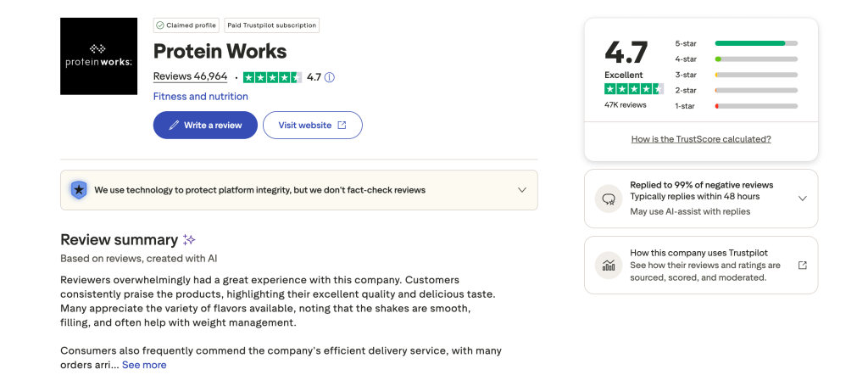Click the shield star integrity icon
Screen dimensions: 868x386
[x=79, y=190]
